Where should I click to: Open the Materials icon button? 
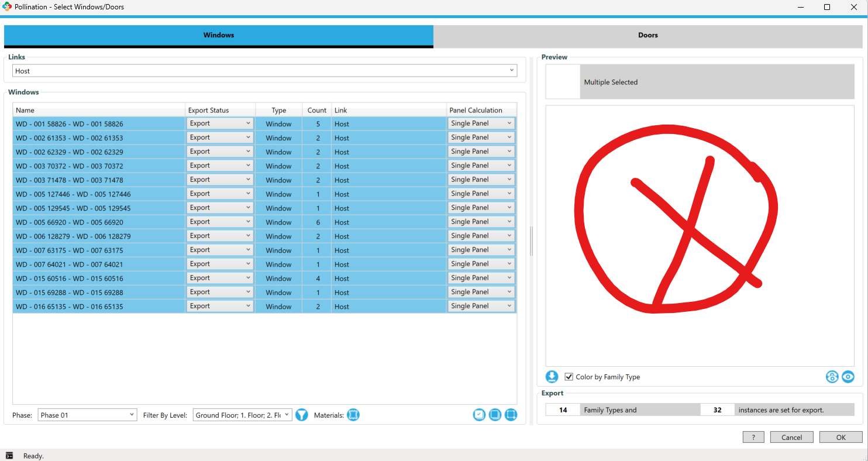[x=353, y=415]
